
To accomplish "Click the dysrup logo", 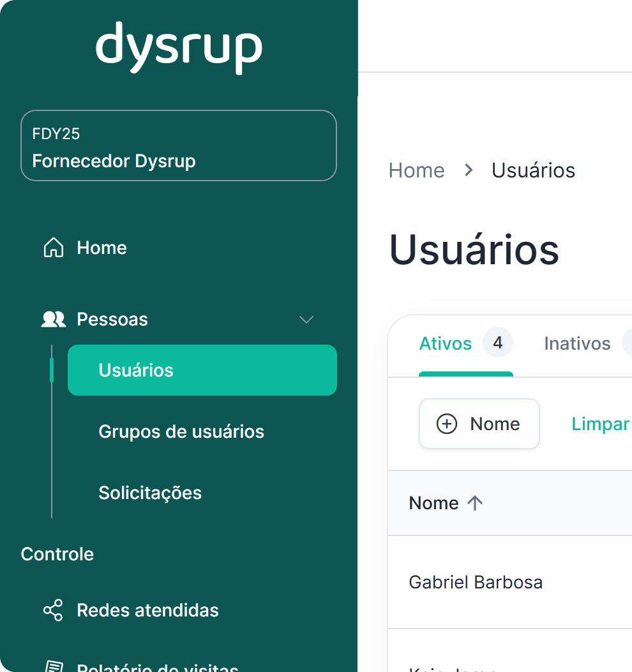I will pos(179,48).
